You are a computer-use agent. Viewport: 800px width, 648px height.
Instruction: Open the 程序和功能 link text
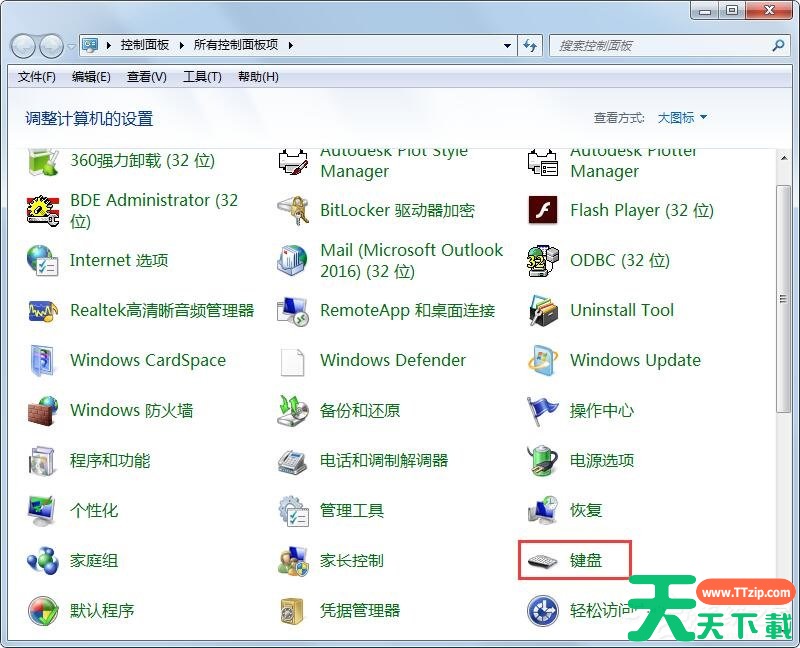[x=110, y=460]
